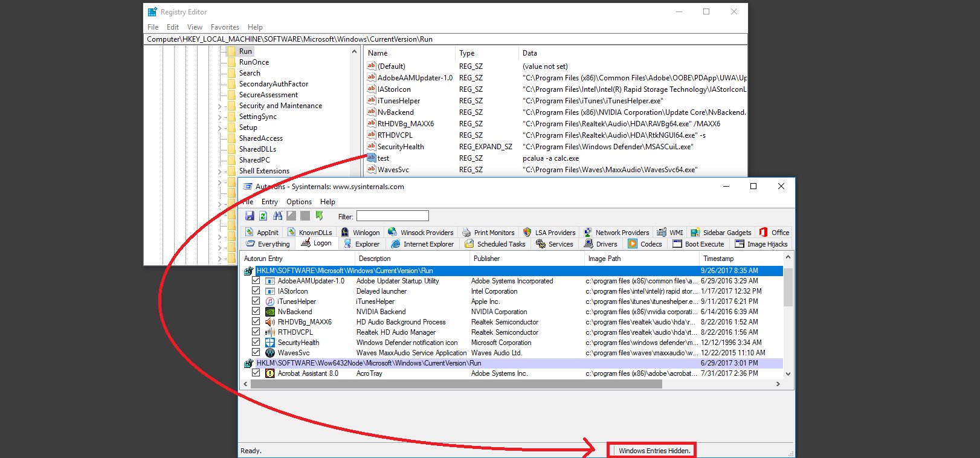This screenshot has width=980, height=458.
Task: Select the HKLM Wow6432Node Run row
Action: [513, 363]
